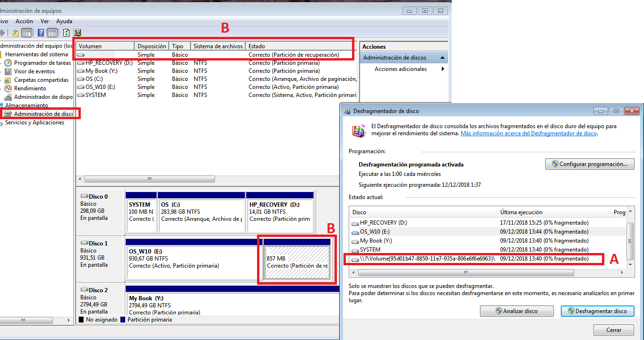Screen dimensions: 644x340
Task: Open Programador de tareas in the tree
Action: 42,63
